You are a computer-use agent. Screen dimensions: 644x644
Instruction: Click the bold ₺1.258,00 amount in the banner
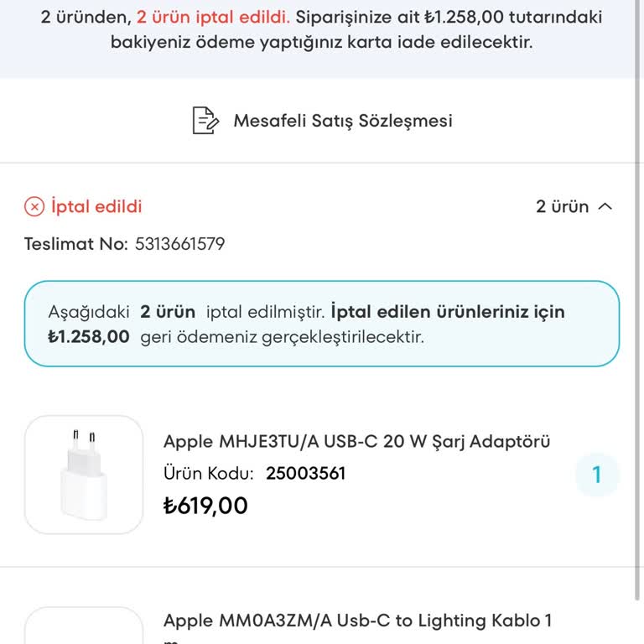[89, 337]
